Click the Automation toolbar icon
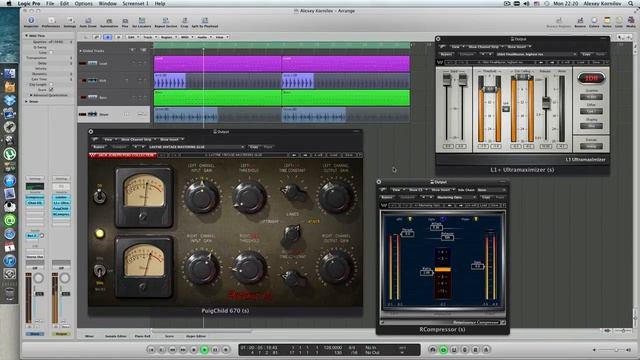 tap(109, 22)
